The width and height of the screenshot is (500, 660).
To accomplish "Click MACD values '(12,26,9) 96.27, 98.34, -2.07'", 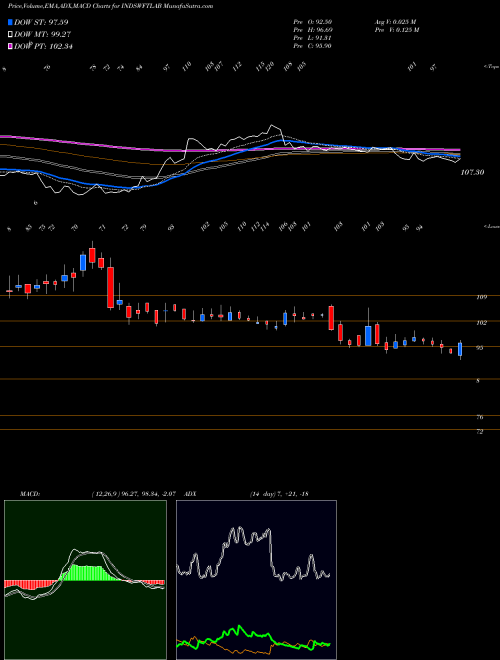I will click(133, 494).
